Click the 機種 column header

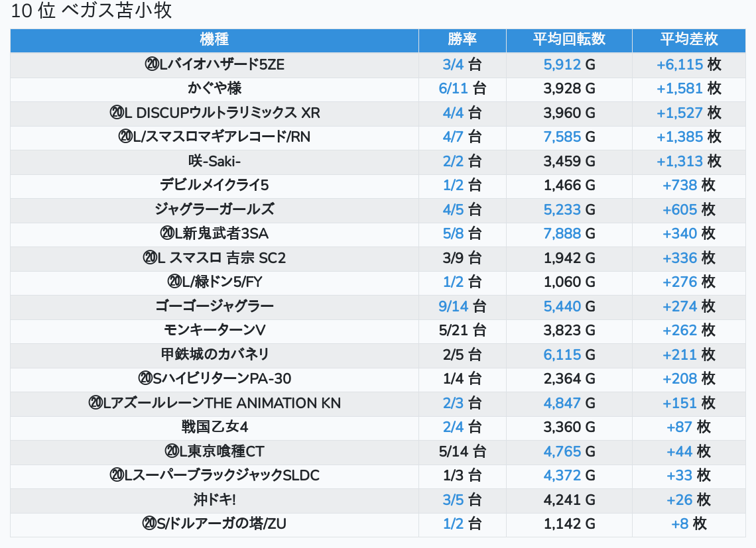214,40
